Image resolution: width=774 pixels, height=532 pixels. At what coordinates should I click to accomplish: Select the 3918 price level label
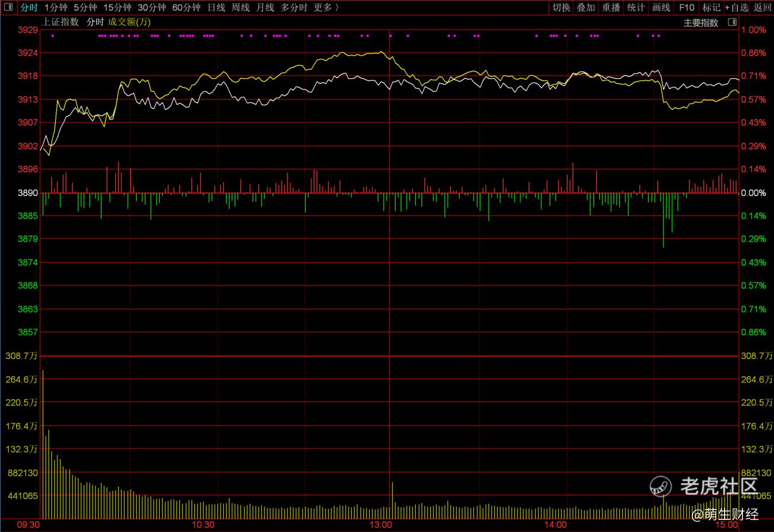pyautogui.click(x=28, y=76)
